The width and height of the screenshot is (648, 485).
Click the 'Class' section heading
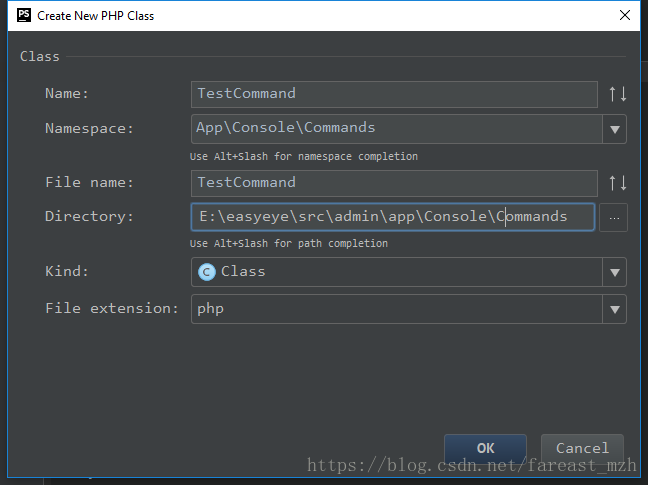(x=40, y=56)
